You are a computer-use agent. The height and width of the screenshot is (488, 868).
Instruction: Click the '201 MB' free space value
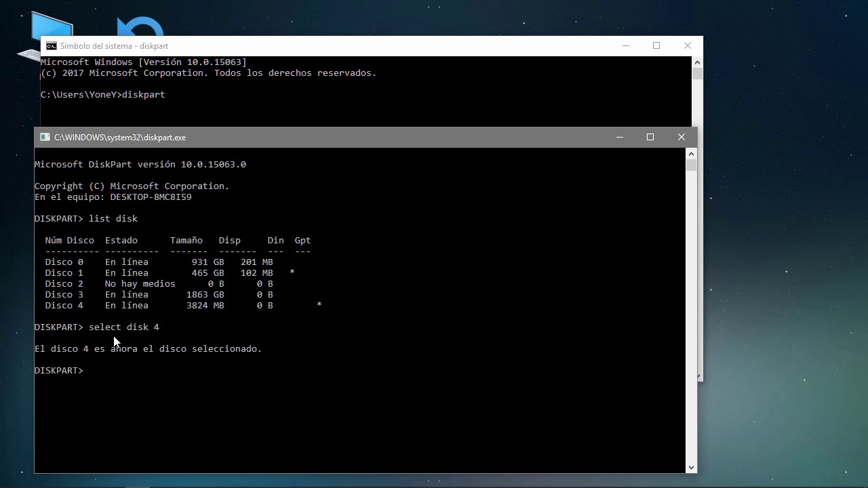click(x=257, y=262)
